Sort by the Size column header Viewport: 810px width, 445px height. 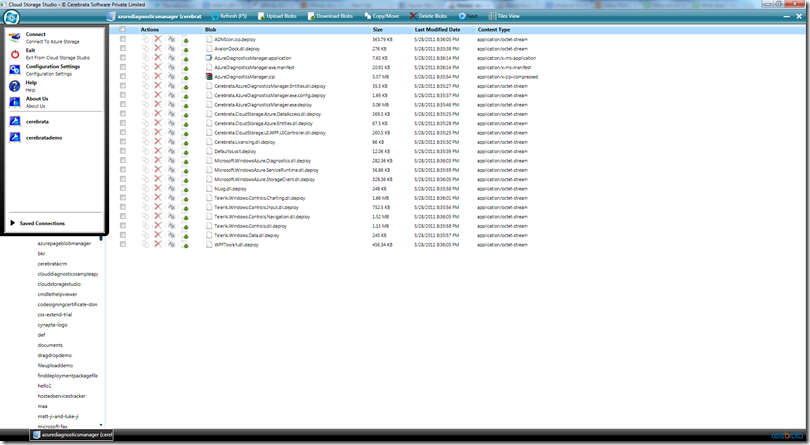[378, 29]
